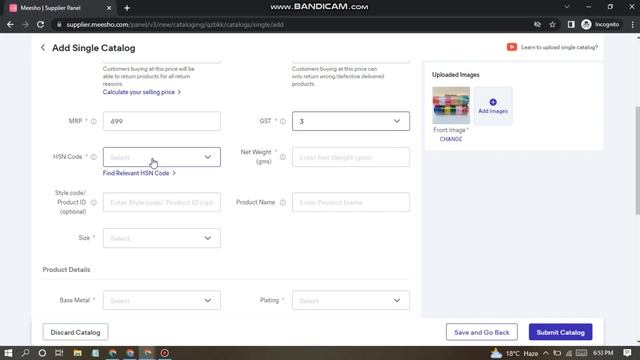640x360 pixels.
Task: Go back using the Add Single Catalog arrow
Action: click(x=43, y=48)
